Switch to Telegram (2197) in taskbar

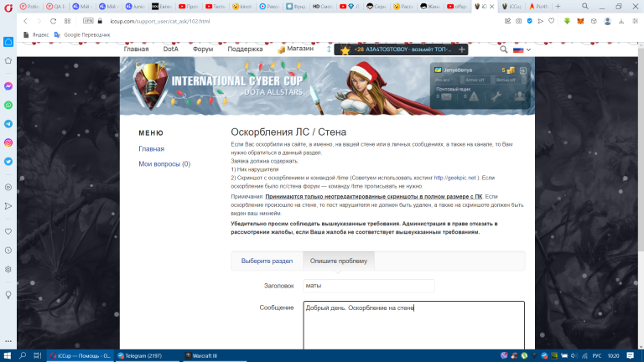[x=147, y=356]
